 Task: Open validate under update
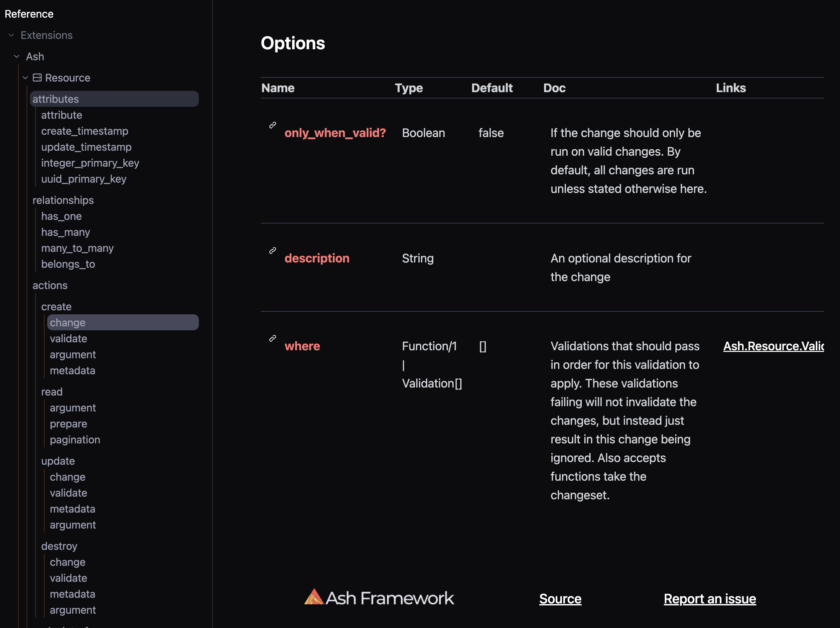pos(69,493)
